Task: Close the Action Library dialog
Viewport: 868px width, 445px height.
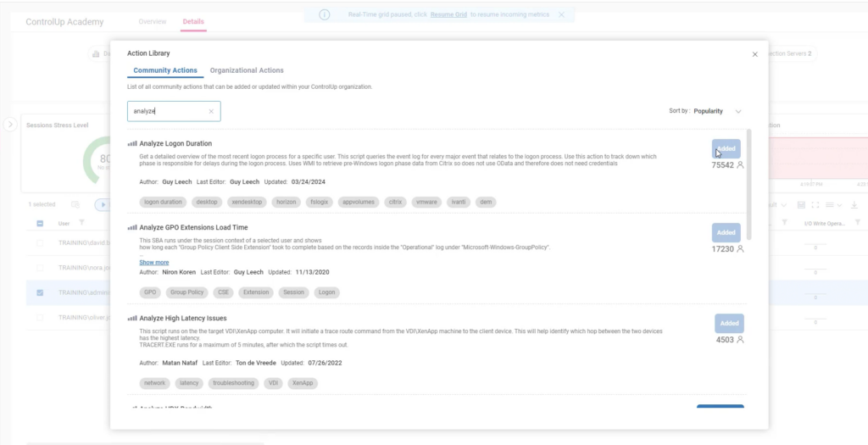Action: 754,54
